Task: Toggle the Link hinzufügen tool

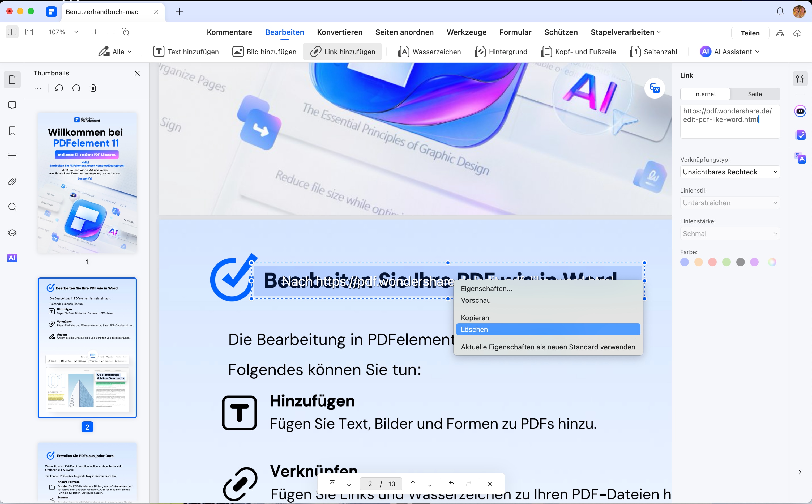Action: pyautogui.click(x=342, y=52)
